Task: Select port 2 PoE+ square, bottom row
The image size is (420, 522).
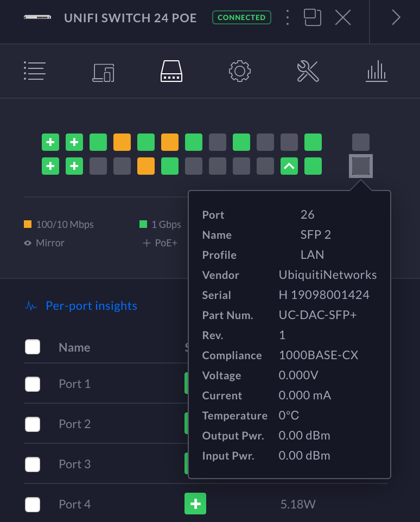Action: [x=50, y=166]
